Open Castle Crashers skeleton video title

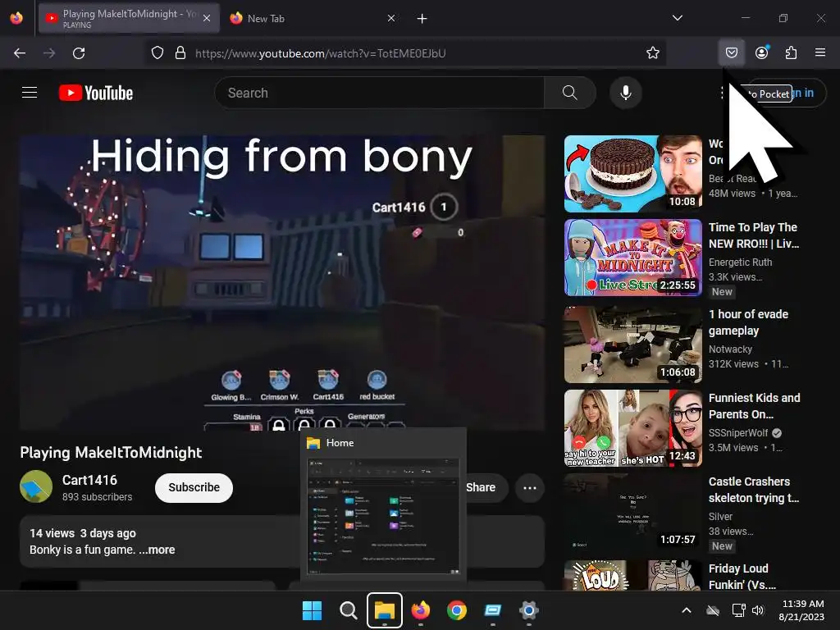[754, 490]
